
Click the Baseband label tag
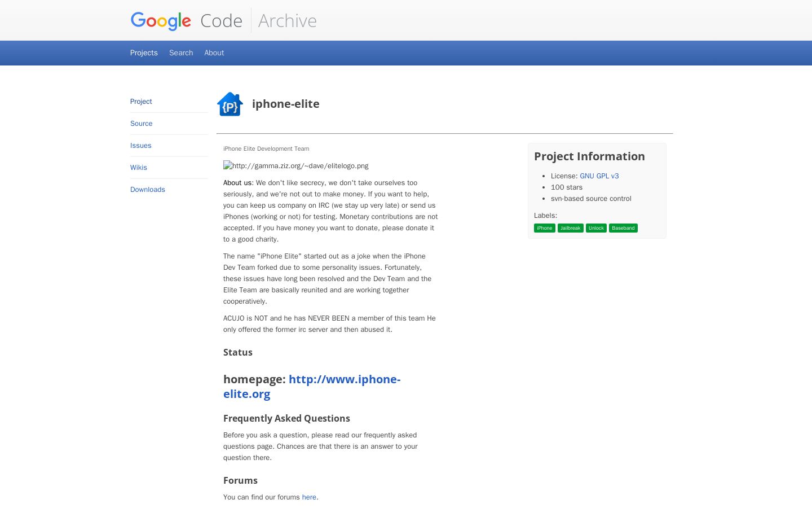coord(623,228)
